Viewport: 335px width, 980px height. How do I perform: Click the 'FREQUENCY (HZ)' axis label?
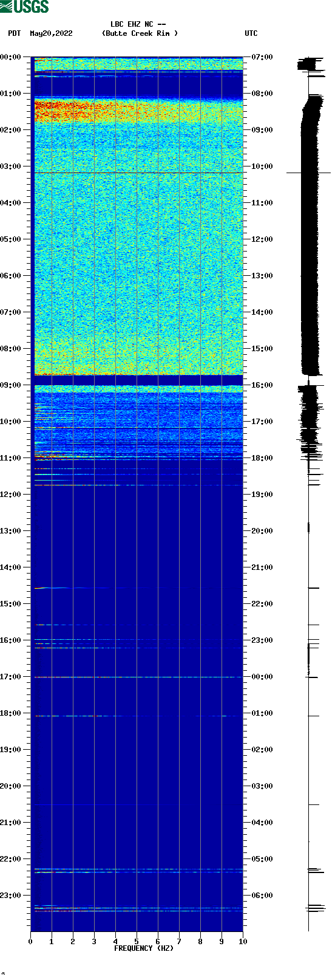[x=144, y=948]
